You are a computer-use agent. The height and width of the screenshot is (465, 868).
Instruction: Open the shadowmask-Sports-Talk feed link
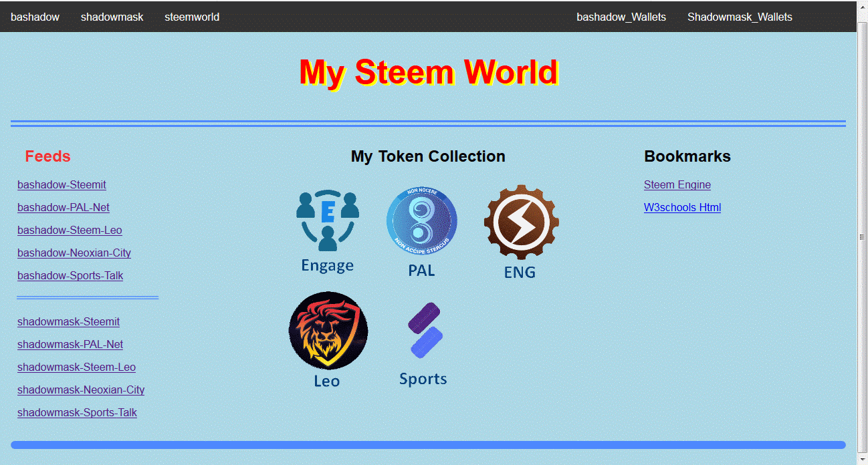coord(77,413)
